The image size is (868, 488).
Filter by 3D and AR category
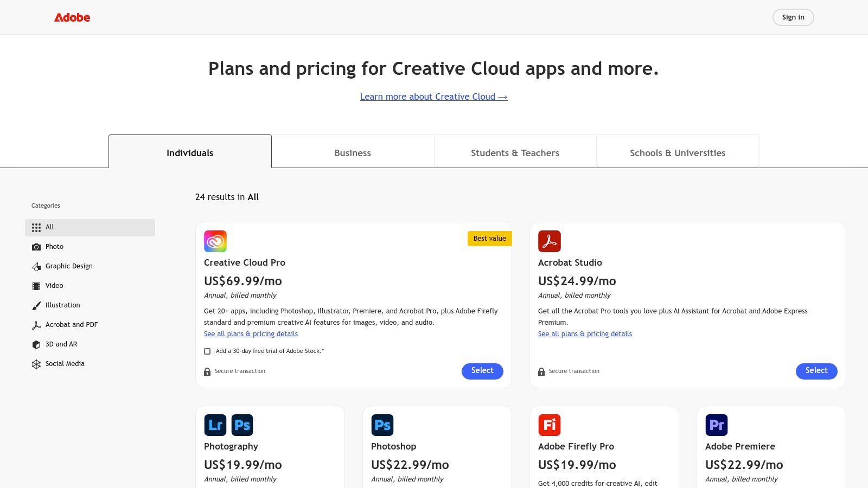point(61,344)
